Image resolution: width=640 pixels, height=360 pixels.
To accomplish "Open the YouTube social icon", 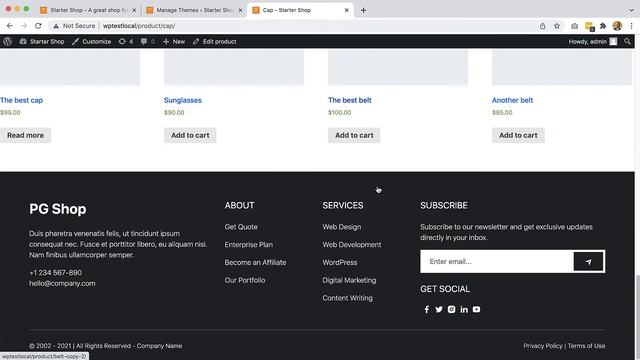I will (x=476, y=309).
